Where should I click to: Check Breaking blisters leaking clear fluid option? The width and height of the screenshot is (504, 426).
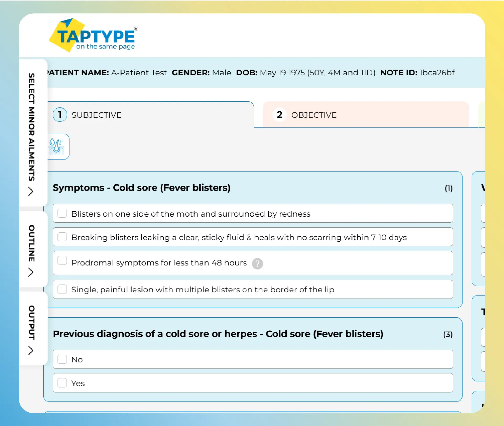pyautogui.click(x=62, y=237)
